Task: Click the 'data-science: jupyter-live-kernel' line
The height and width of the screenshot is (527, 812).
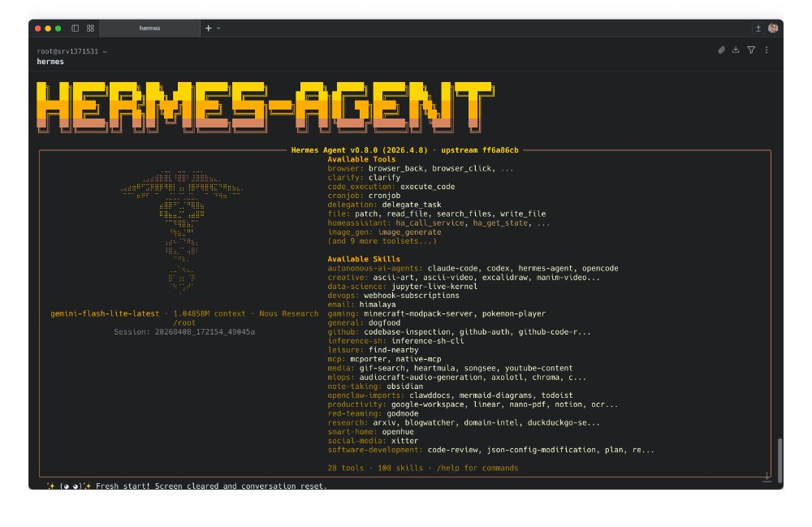Action: [x=403, y=287]
